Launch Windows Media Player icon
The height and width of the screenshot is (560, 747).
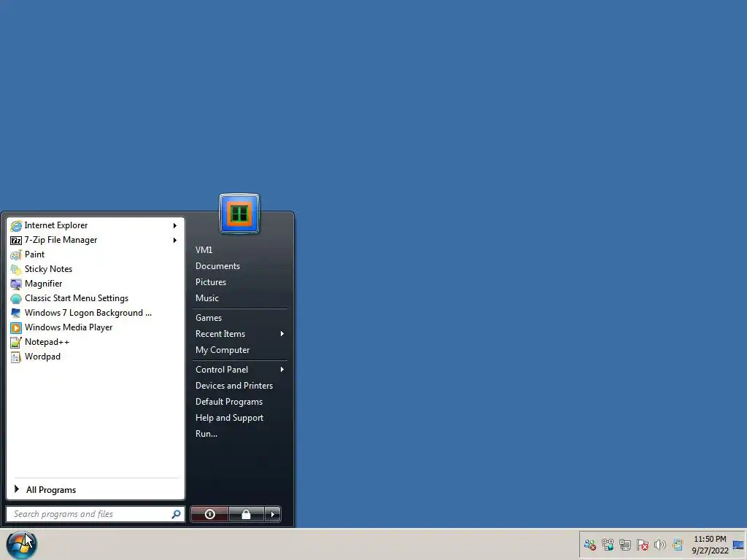coord(16,328)
